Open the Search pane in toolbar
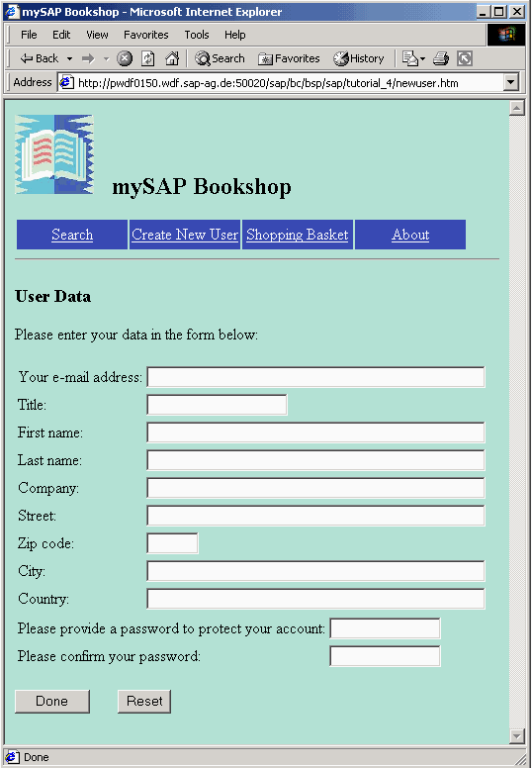 (x=220, y=58)
